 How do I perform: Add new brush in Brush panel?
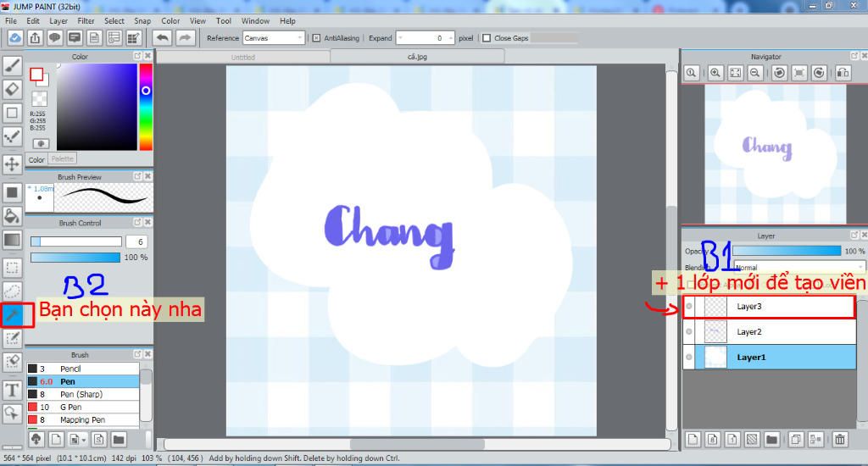pyautogui.click(x=56, y=440)
